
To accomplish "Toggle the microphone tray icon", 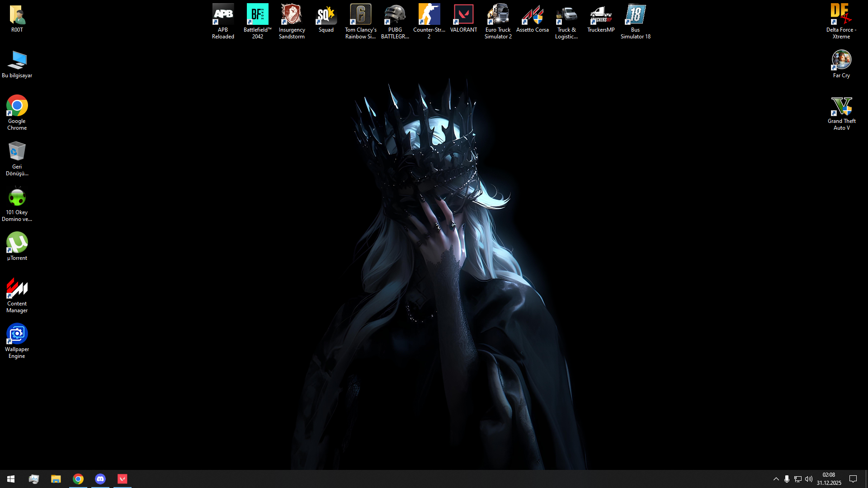I will coord(787,479).
